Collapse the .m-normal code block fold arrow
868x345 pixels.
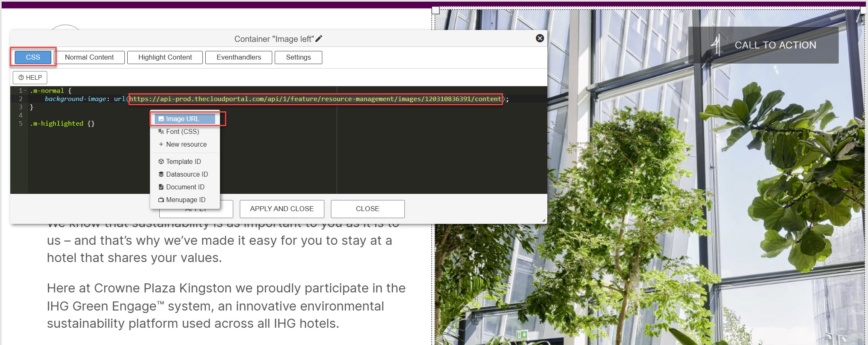tap(25, 91)
